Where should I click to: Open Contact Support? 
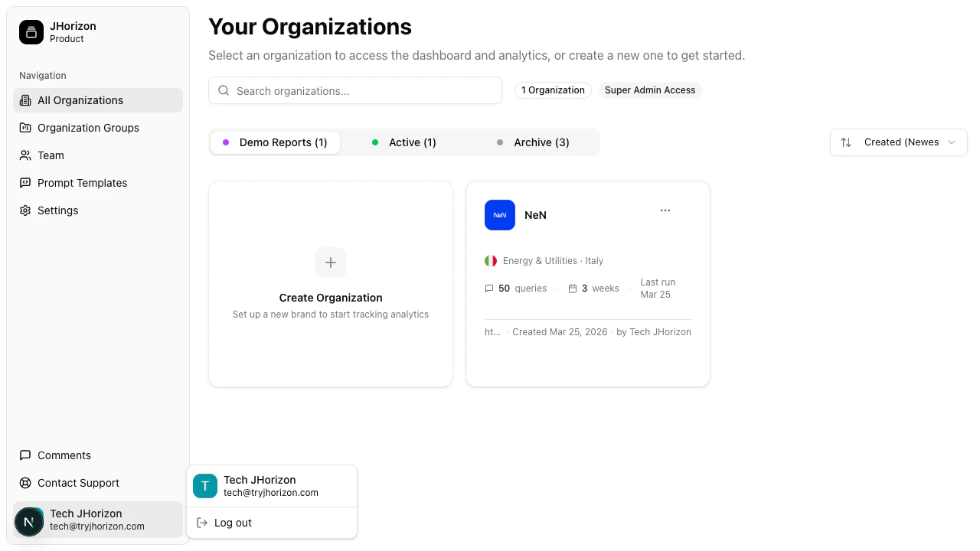(77, 483)
